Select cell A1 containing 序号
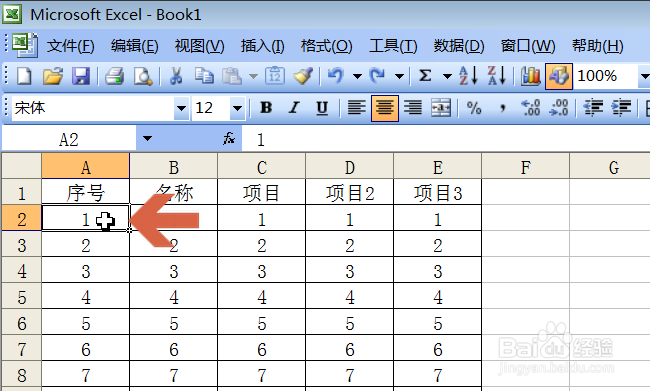The width and height of the screenshot is (650, 391). [x=85, y=192]
